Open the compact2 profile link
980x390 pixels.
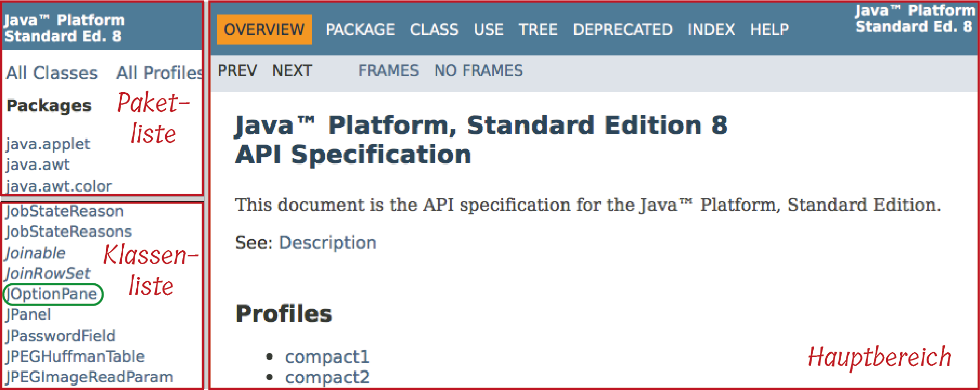(x=327, y=378)
